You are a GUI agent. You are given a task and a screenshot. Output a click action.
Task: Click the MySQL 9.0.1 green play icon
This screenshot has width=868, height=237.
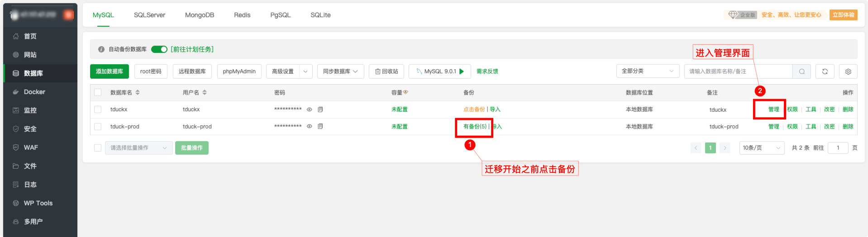pyautogui.click(x=462, y=71)
